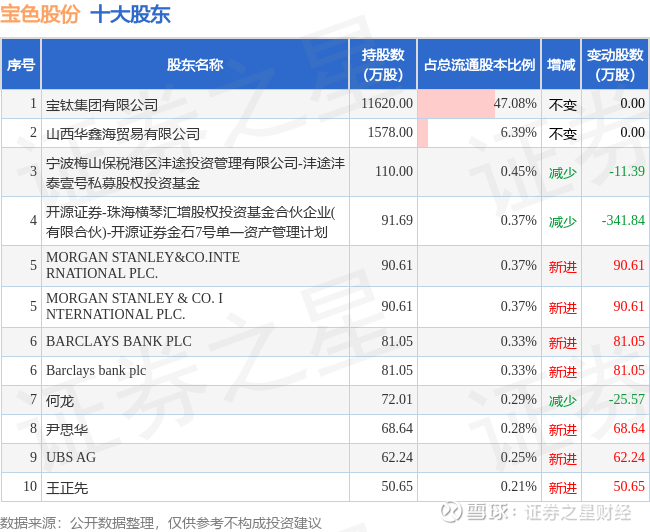Select the 占总流通股本比例 column header
The height and width of the screenshot is (532, 650).
pos(479,65)
